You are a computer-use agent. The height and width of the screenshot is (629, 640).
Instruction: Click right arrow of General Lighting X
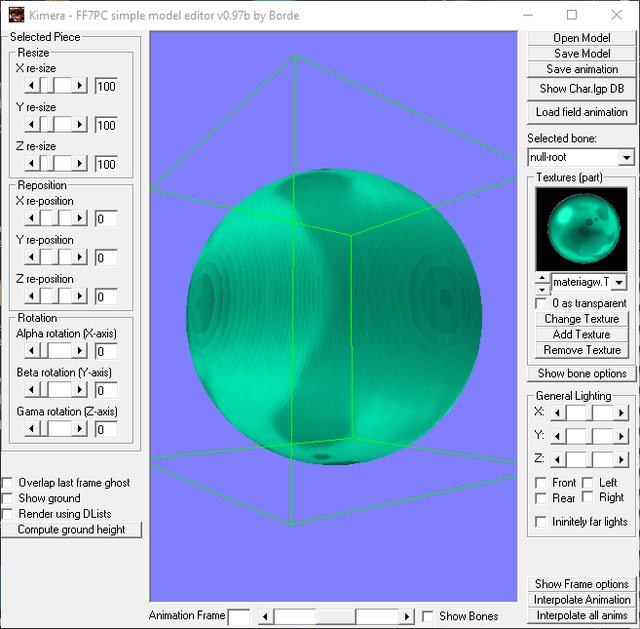pos(621,413)
